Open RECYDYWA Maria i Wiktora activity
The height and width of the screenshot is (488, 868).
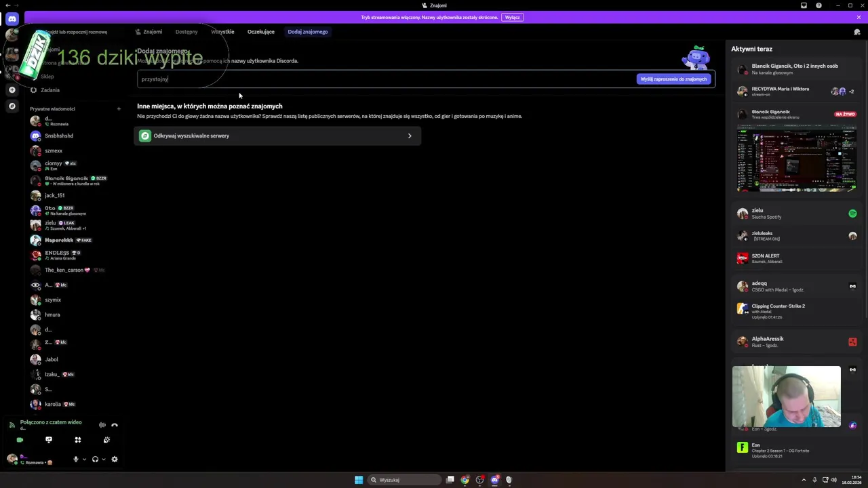796,91
